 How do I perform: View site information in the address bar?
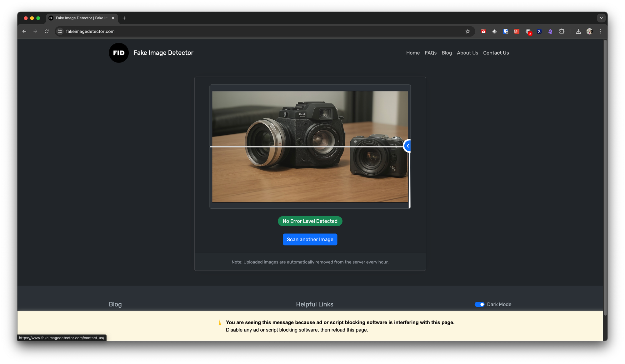tap(60, 31)
